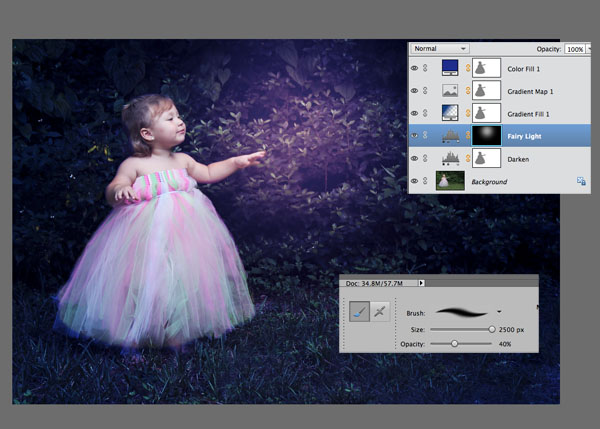Image resolution: width=600 pixels, height=429 pixels.
Task: Open the Normal blend mode dropdown
Action: 440,49
